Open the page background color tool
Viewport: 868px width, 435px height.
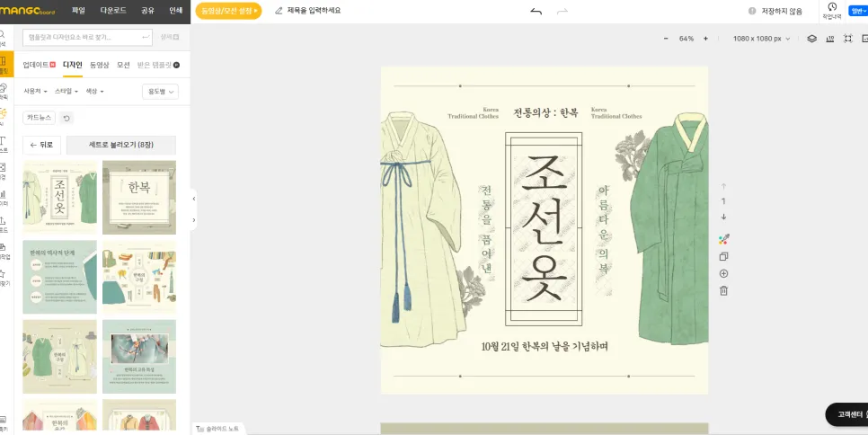(723, 239)
